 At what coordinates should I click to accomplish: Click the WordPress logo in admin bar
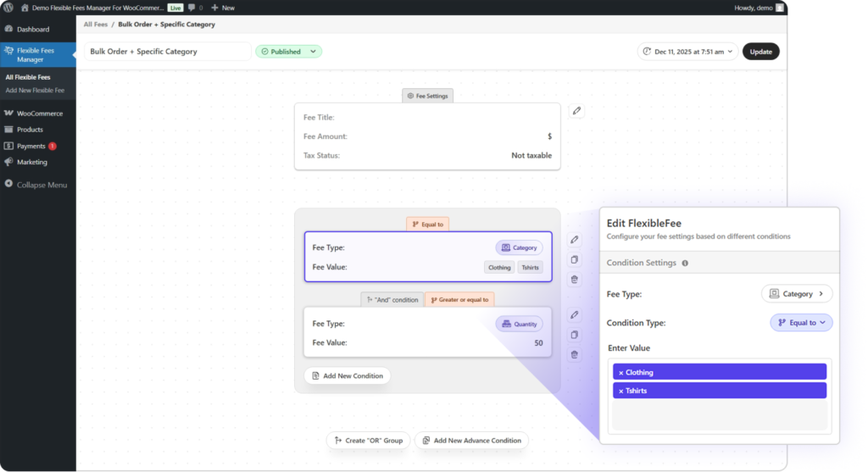point(11,8)
